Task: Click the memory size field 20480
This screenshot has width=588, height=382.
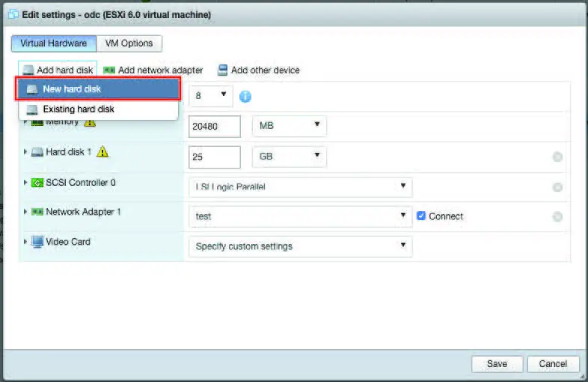Action: point(215,127)
